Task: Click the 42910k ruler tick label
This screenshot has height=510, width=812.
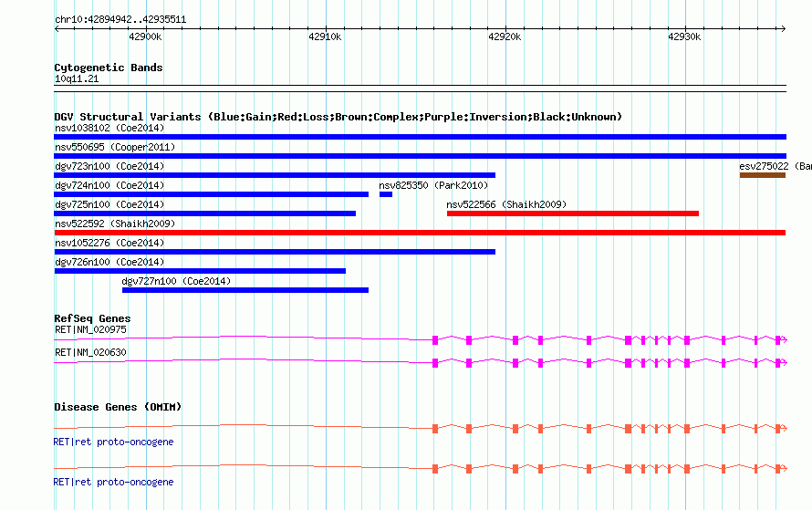Action: click(x=325, y=36)
